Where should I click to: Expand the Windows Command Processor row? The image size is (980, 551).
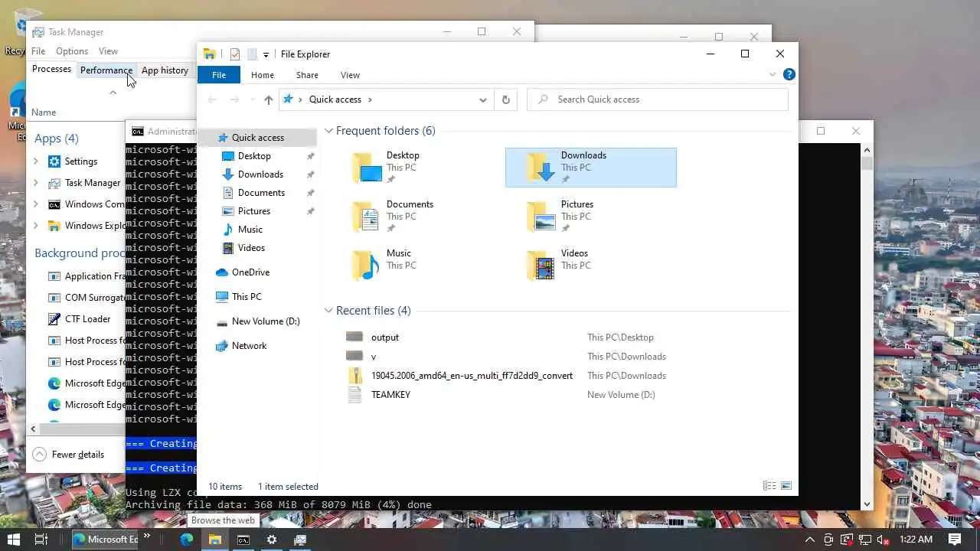(x=36, y=204)
